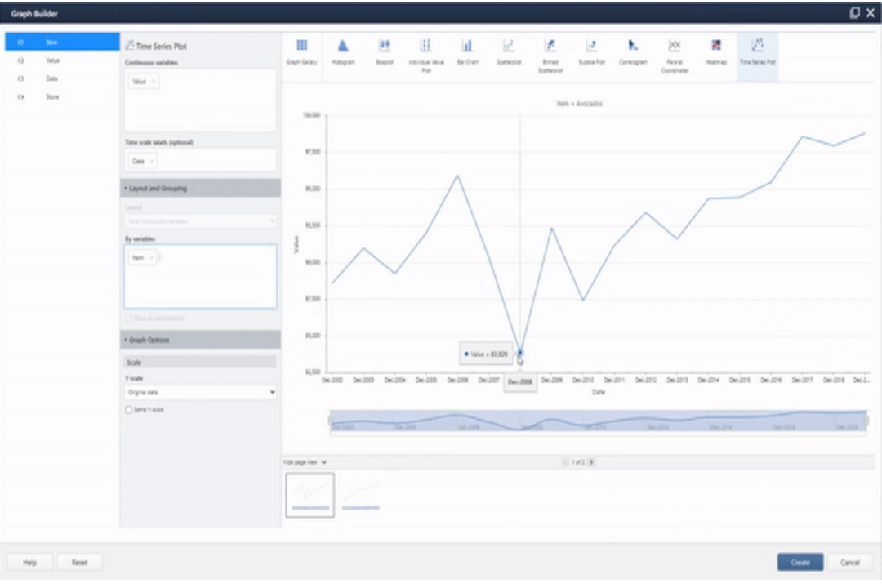Open the Bubble Plot chart type
The image size is (882, 588).
pos(592,47)
